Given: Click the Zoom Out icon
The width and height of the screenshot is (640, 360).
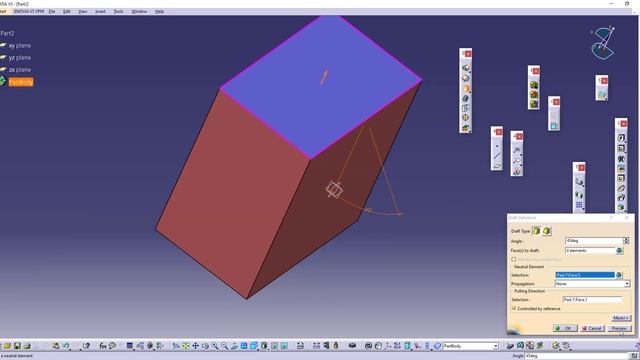Looking at the screenshot, I should tap(224, 346).
